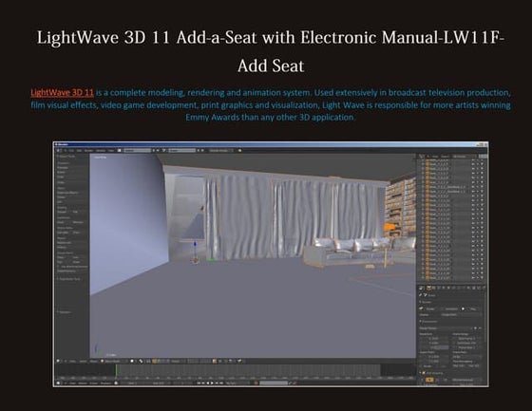Click the outliner search filter field
The width and height of the screenshot is (532, 411).
pos(484,157)
